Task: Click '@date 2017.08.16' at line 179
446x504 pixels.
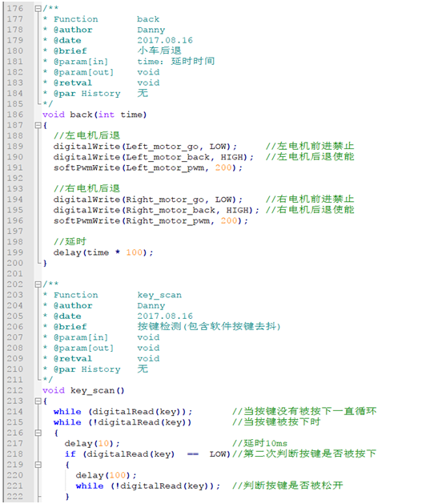Action: [x=119, y=41]
